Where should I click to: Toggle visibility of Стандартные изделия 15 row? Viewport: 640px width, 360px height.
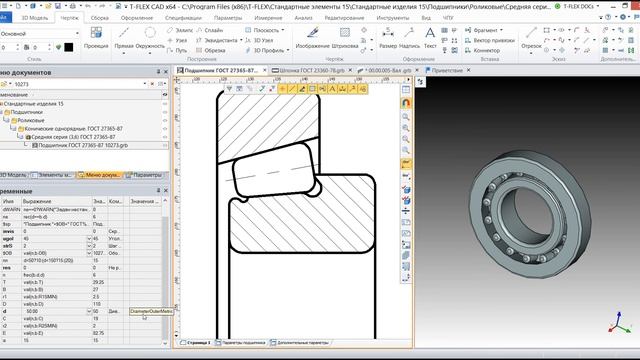coord(165,104)
